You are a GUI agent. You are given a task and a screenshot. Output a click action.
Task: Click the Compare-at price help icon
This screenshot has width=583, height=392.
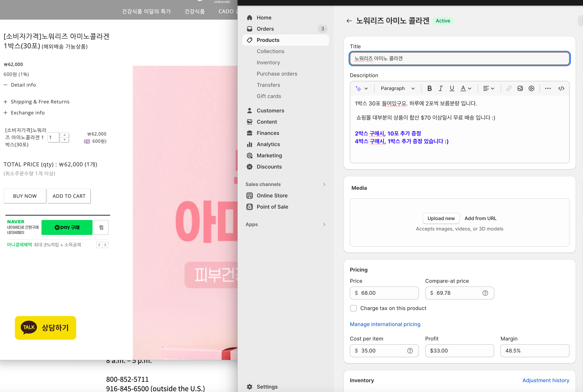tap(485, 293)
